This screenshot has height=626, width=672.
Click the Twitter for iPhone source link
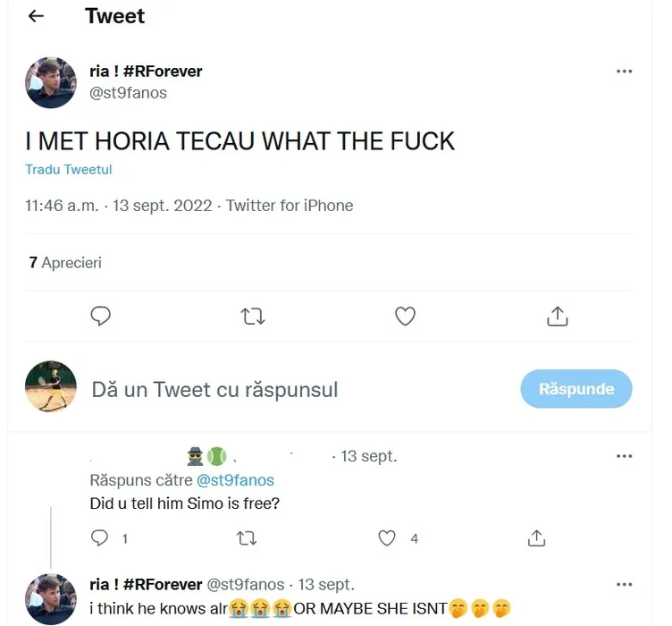[290, 206]
